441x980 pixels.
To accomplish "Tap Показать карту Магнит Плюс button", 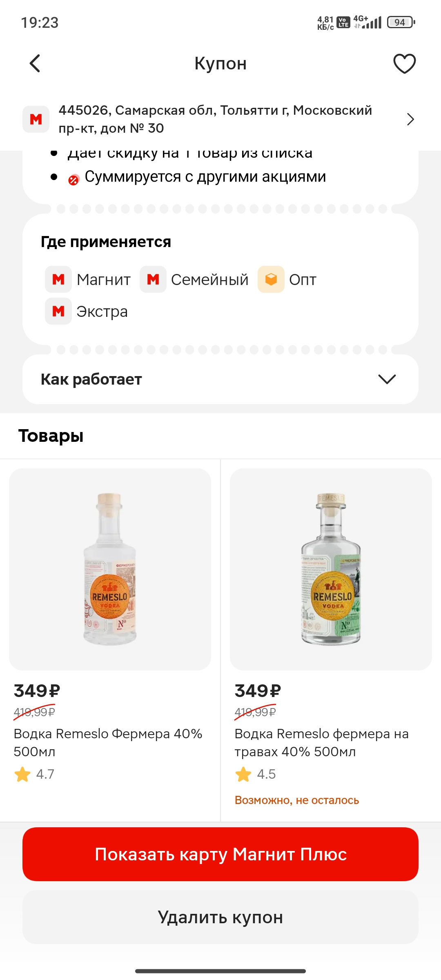I will [220, 854].
